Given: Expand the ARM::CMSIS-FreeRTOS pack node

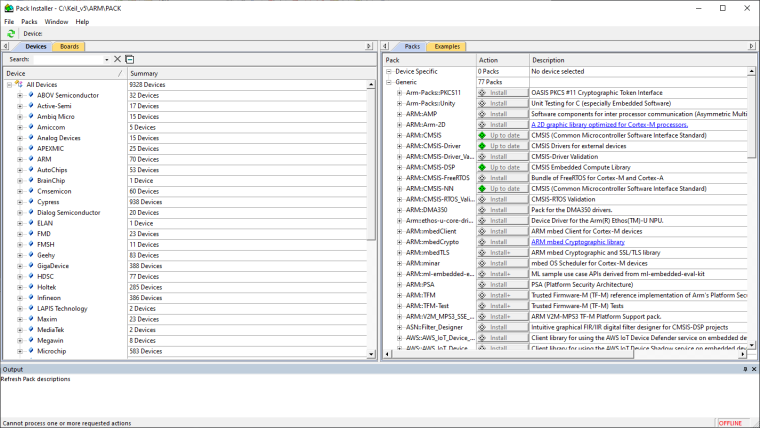Looking at the screenshot, I should tap(399, 178).
